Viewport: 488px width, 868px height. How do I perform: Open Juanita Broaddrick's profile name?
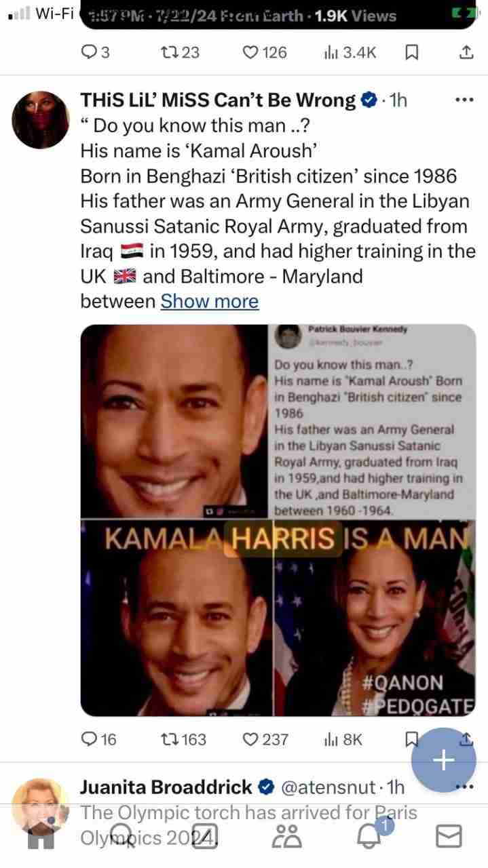(166, 787)
